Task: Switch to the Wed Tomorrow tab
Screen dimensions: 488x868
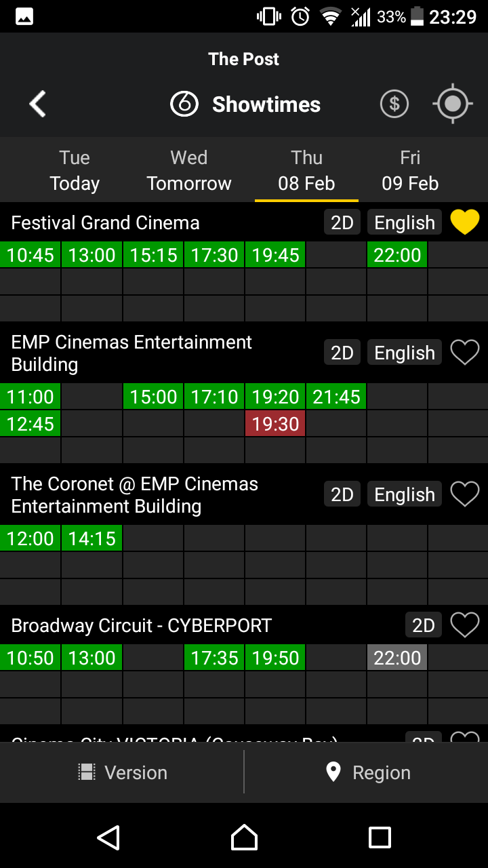Action: [189, 171]
